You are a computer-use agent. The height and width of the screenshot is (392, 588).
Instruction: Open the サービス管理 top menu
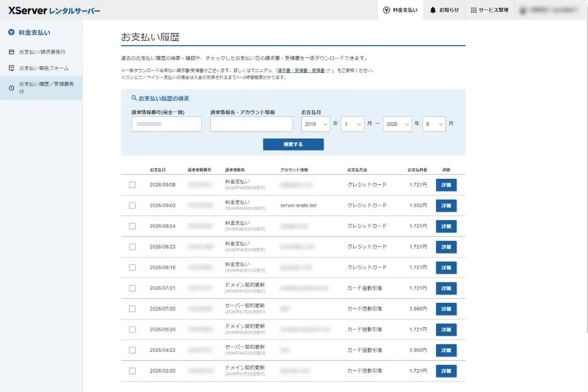(490, 10)
